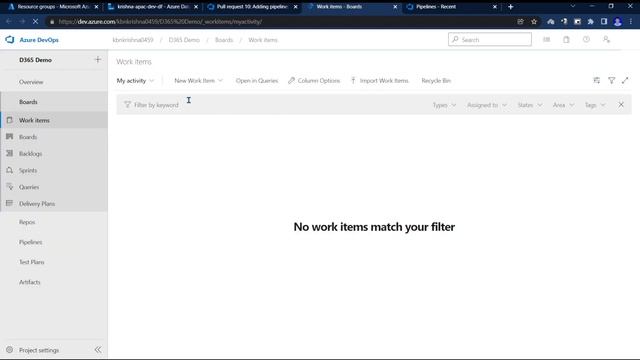The image size is (640, 360).
Task: Bookmark this page with star icon
Action: tap(534, 22)
